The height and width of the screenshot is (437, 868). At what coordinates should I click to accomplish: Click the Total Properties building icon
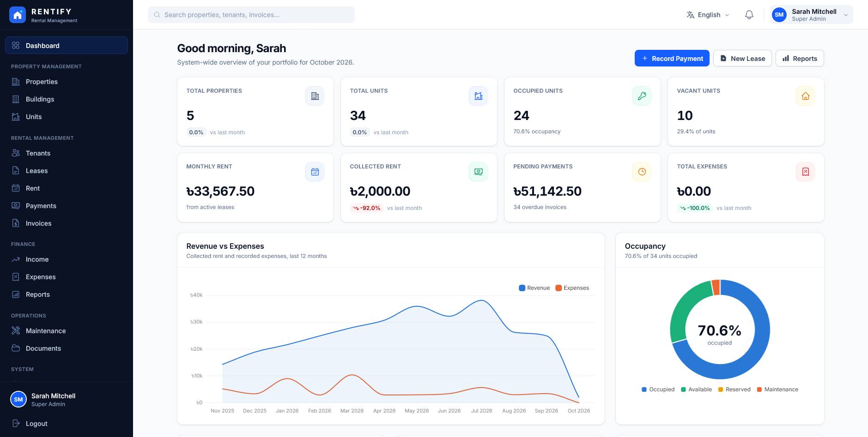click(315, 96)
